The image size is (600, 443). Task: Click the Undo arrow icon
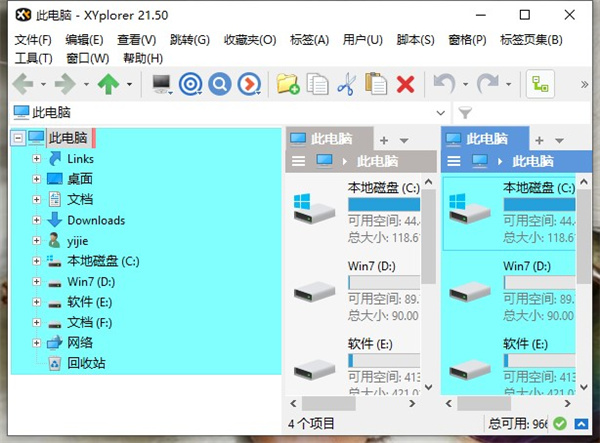click(x=444, y=85)
